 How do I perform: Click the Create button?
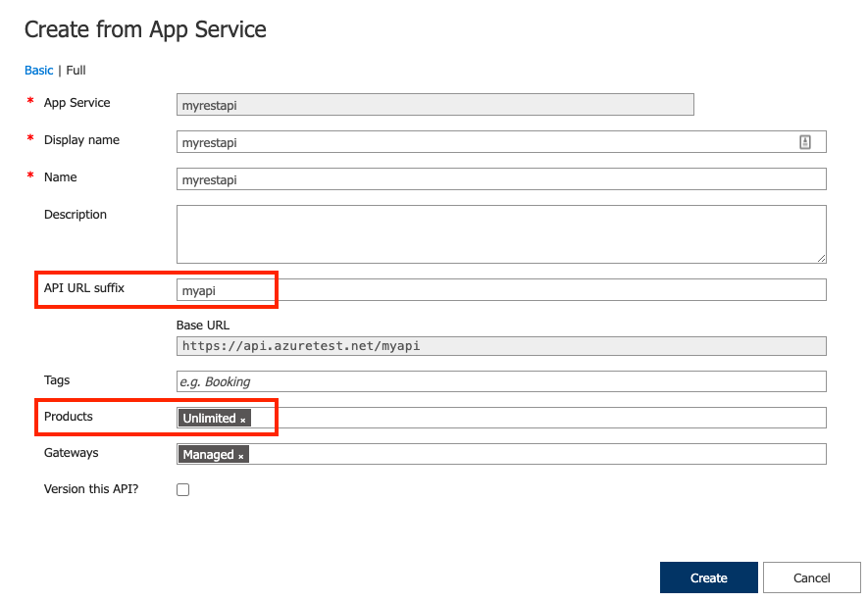tap(708, 577)
